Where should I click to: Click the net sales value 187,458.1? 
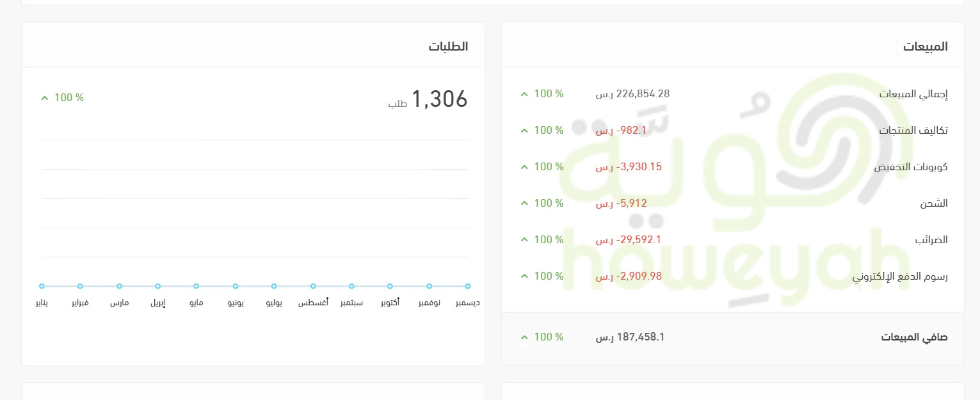[x=640, y=337]
